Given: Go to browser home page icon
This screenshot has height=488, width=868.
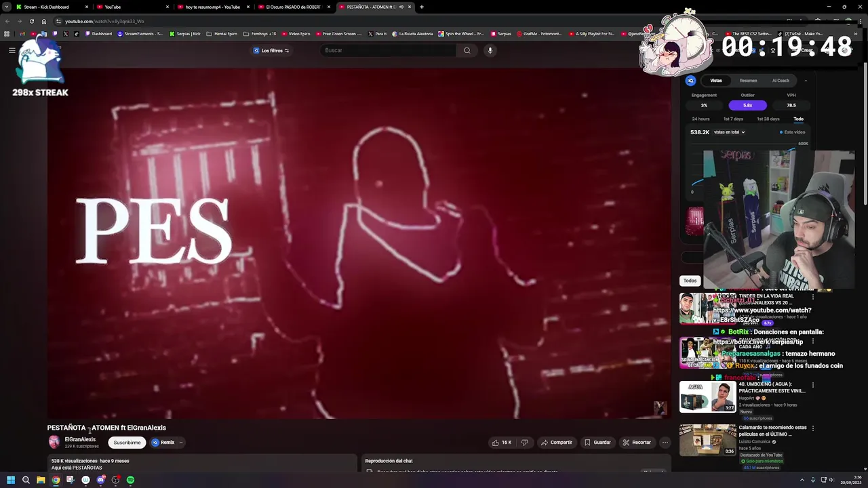Looking at the screenshot, I should [x=44, y=21].
